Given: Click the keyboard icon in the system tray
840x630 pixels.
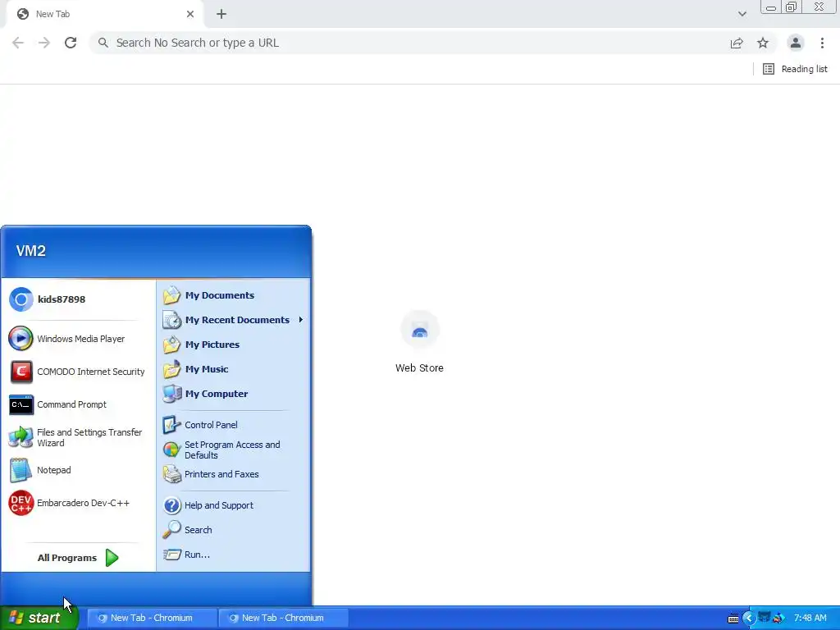Looking at the screenshot, I should click(733, 619).
